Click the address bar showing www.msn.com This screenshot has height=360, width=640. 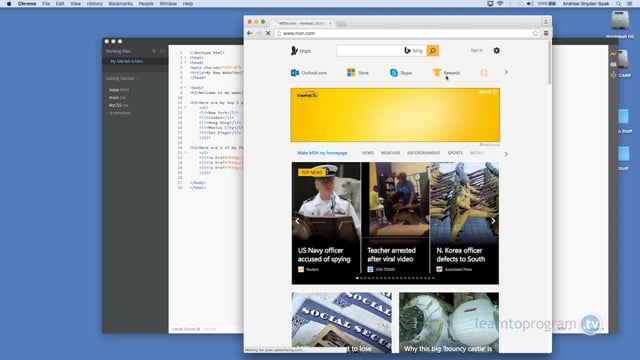[x=404, y=33]
